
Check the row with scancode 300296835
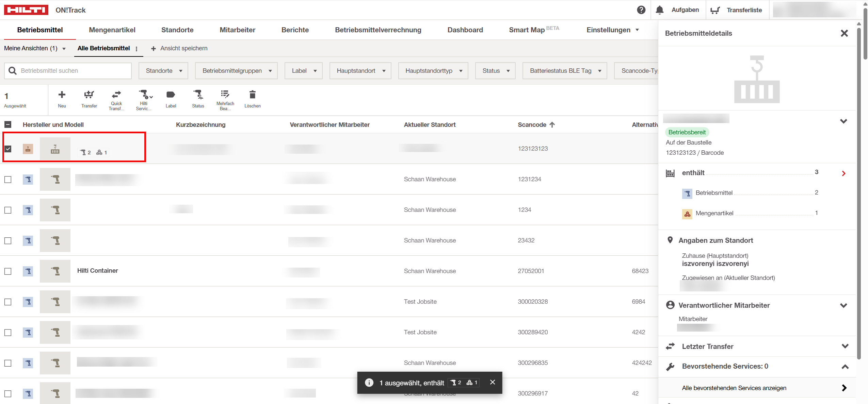click(8, 363)
